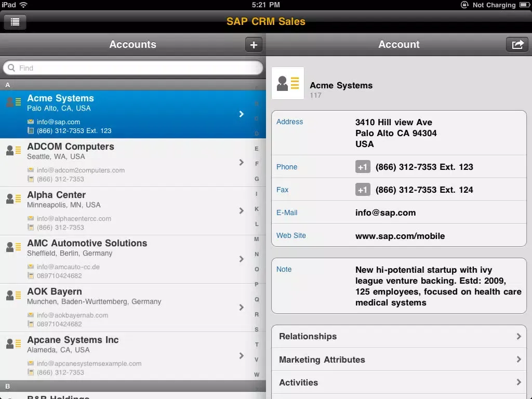Jump to letter G in index bar

pyautogui.click(x=257, y=179)
